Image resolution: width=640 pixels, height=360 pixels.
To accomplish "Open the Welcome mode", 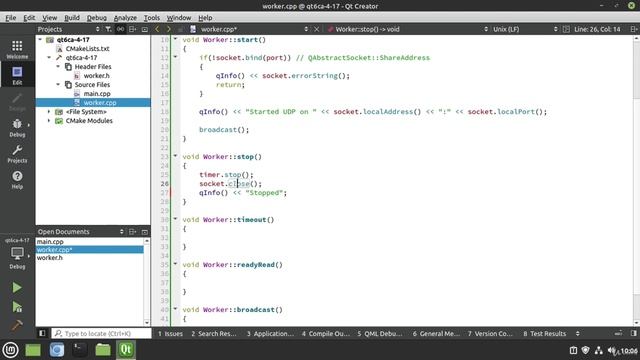I will (x=17, y=49).
